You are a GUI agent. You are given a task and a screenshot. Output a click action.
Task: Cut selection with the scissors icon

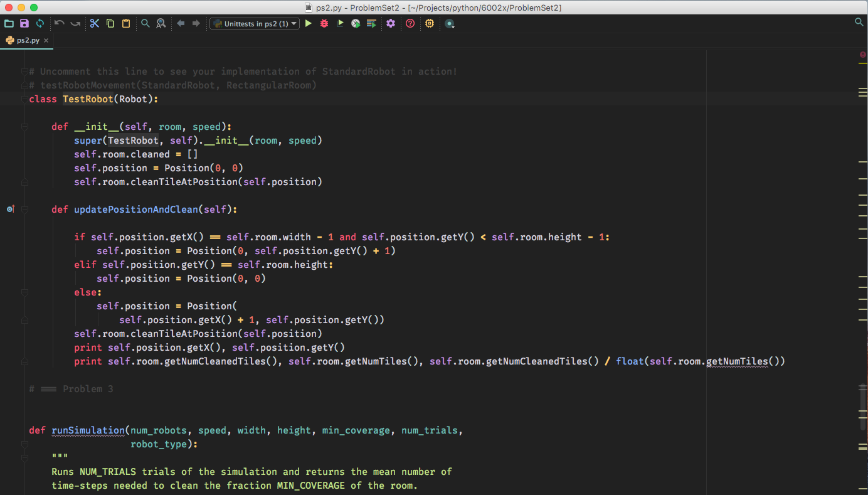coord(95,23)
